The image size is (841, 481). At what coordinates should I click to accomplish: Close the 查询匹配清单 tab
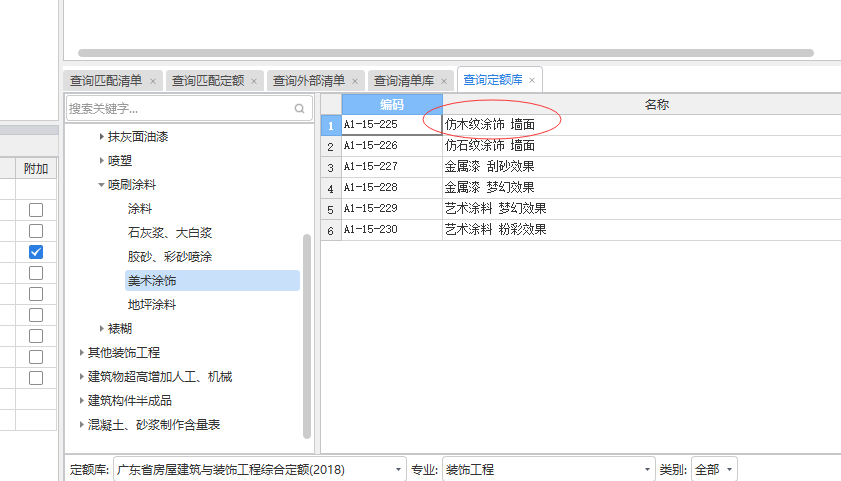(x=153, y=81)
